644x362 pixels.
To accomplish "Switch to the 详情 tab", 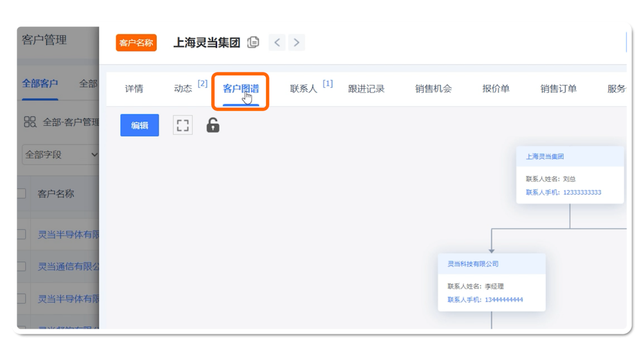I will click(134, 89).
